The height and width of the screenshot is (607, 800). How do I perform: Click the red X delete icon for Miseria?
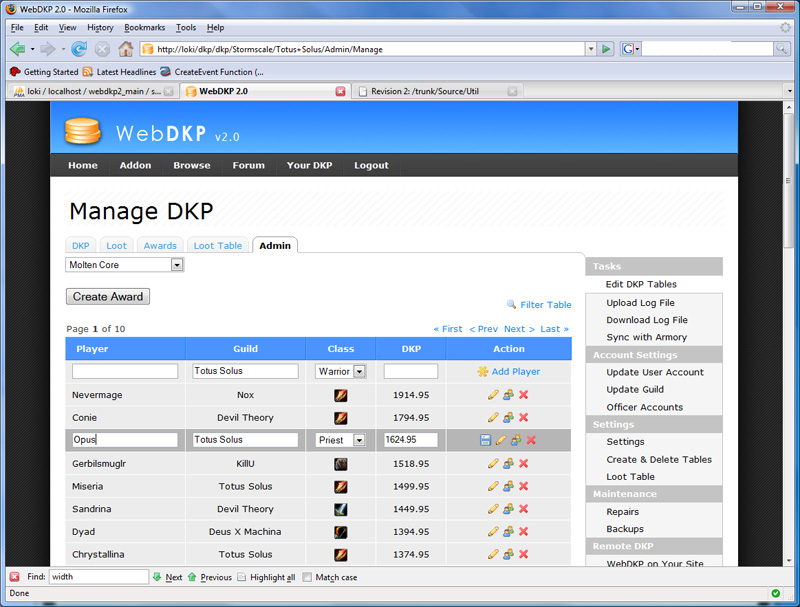[524, 487]
